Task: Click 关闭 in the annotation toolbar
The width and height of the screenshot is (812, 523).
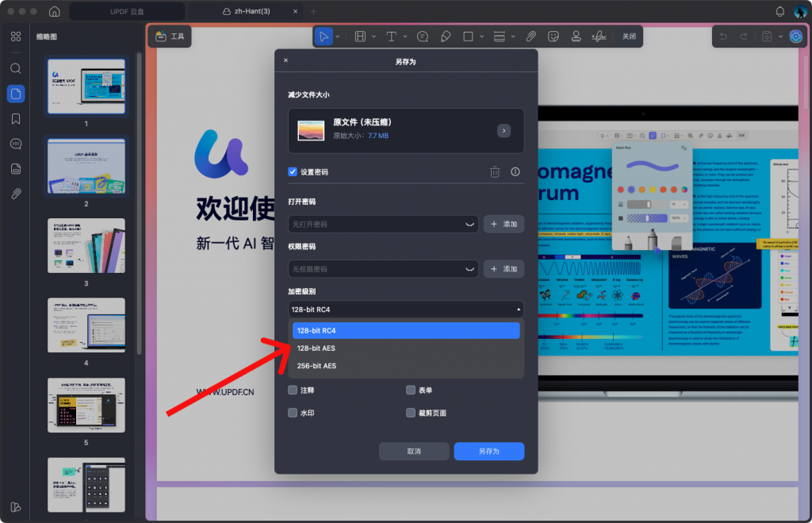Action: point(629,37)
